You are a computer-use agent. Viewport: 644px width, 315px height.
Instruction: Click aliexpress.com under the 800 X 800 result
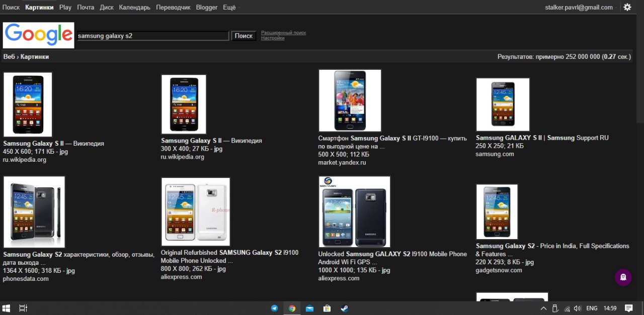pos(182,277)
